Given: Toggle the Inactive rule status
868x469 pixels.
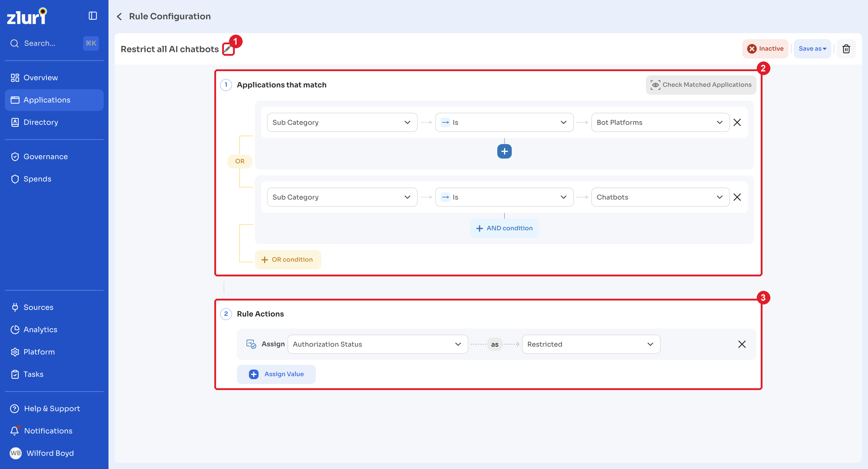Looking at the screenshot, I should (x=765, y=49).
